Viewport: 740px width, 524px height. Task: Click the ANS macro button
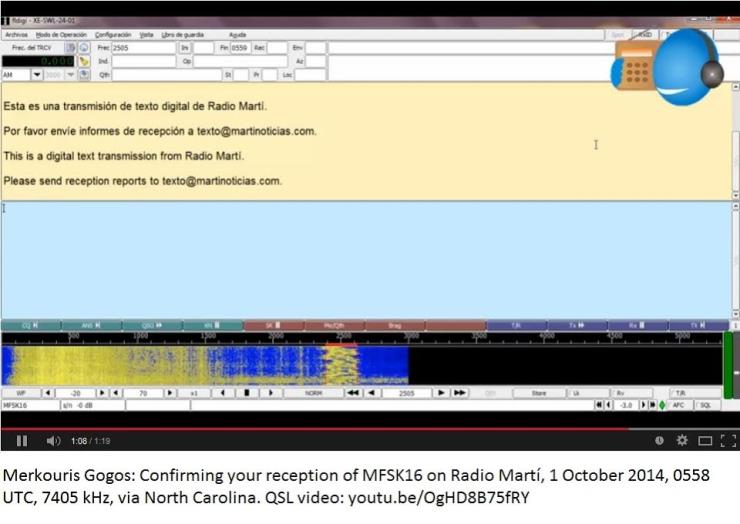pos(92,325)
